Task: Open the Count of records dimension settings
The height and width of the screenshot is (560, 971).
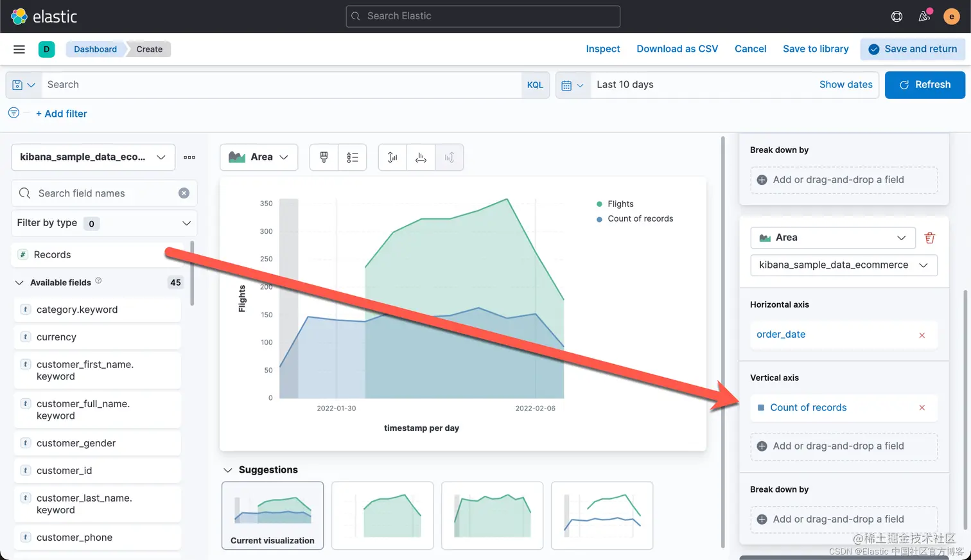Action: [809, 408]
